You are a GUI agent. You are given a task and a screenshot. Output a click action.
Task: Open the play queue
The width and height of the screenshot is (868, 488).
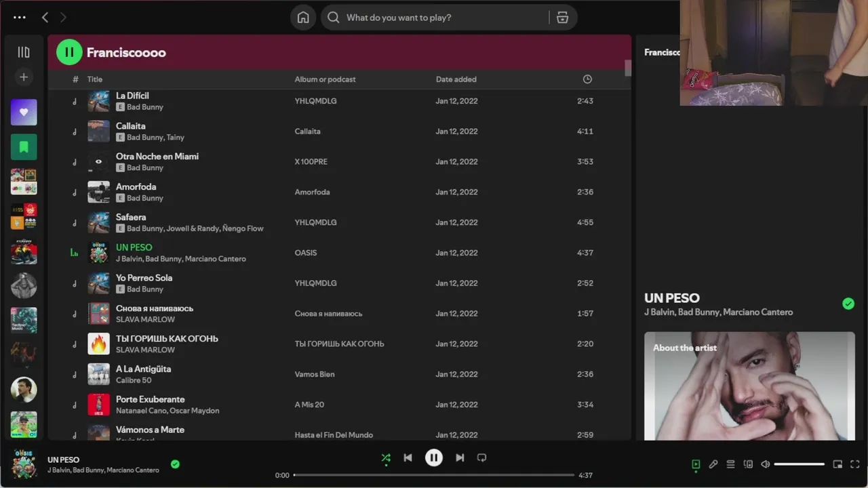pyautogui.click(x=730, y=464)
